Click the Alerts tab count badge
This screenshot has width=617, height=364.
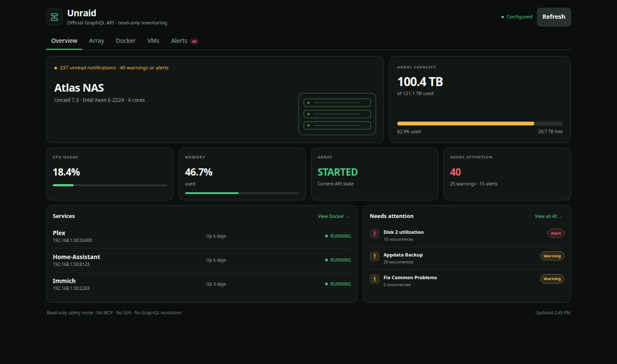tap(194, 42)
